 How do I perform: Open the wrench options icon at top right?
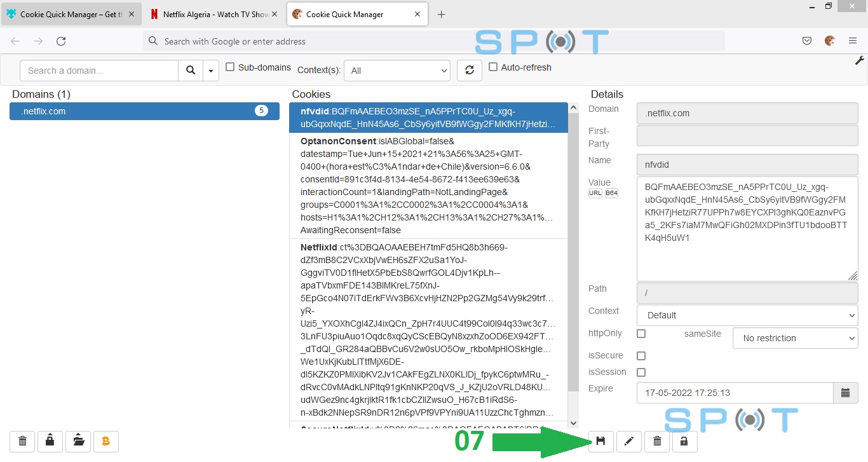[860, 60]
